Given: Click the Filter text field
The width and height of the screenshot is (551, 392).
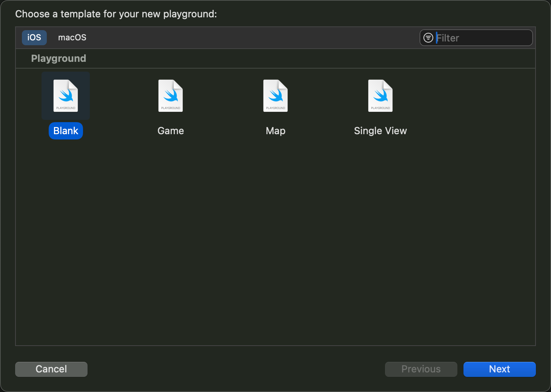Looking at the screenshot, I should (x=476, y=38).
